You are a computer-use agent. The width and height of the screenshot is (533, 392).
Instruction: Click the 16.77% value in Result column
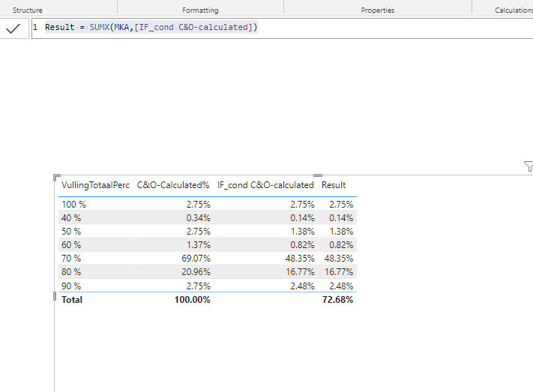tap(339, 272)
